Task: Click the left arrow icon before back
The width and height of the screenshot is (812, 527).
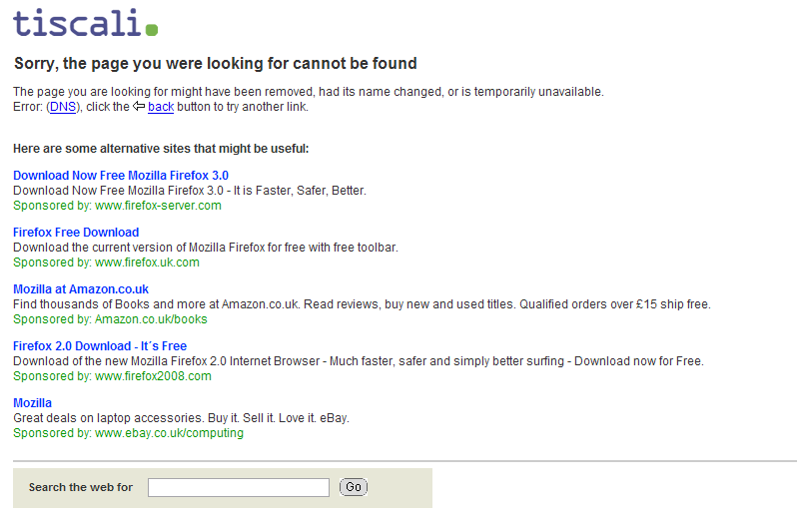Action: [x=139, y=107]
